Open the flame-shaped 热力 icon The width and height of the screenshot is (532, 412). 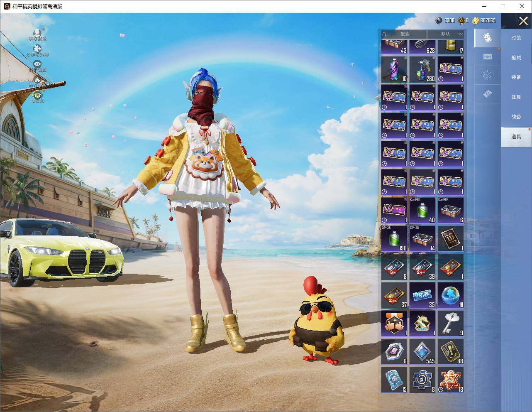pos(37,79)
